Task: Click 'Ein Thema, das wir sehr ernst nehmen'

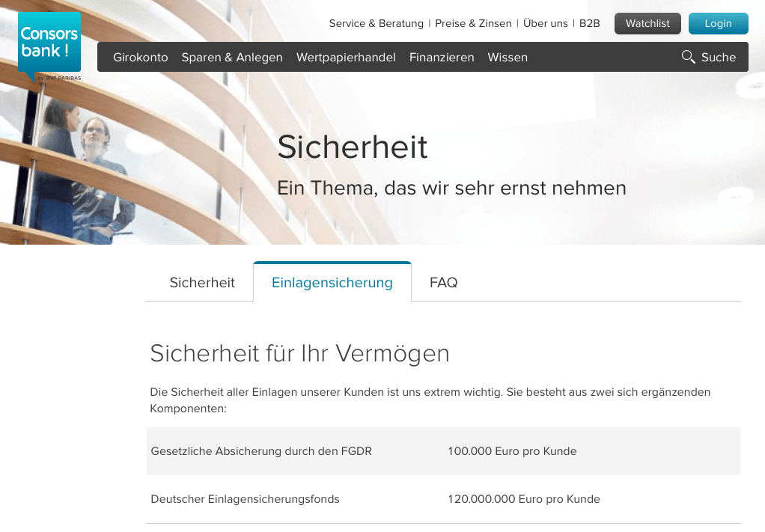Action: pyautogui.click(x=451, y=189)
